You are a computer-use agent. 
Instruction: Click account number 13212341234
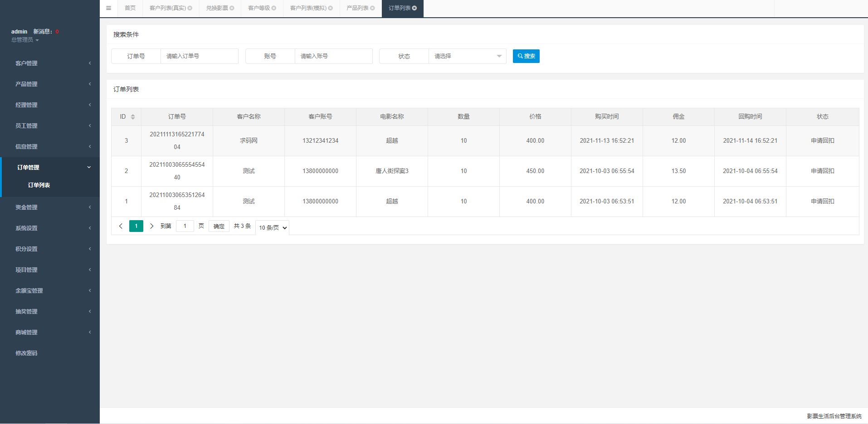click(320, 141)
